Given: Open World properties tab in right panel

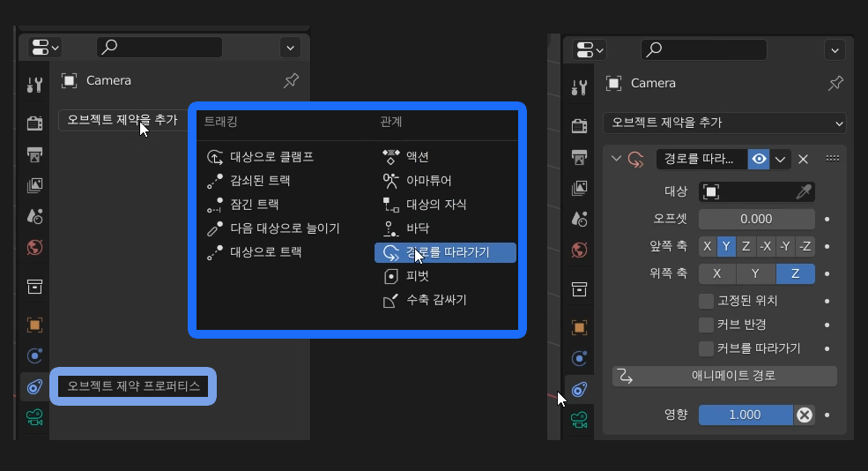Looking at the screenshot, I should [x=579, y=250].
